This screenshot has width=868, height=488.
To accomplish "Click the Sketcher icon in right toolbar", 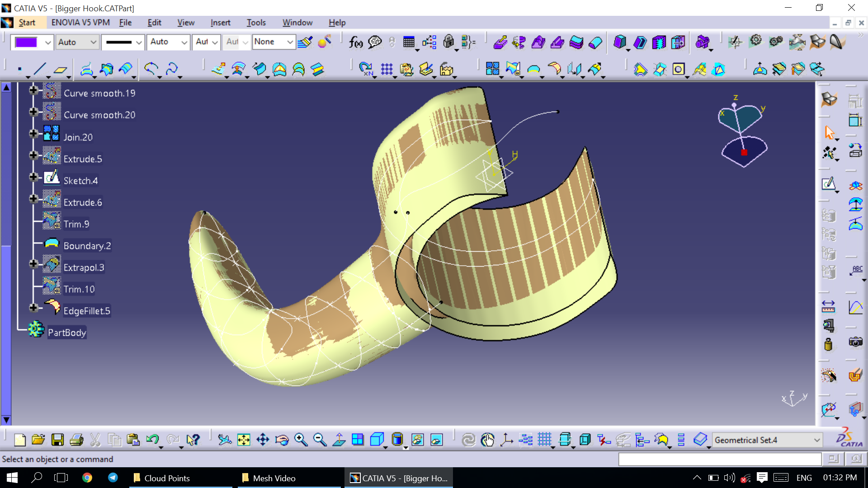I will click(828, 184).
